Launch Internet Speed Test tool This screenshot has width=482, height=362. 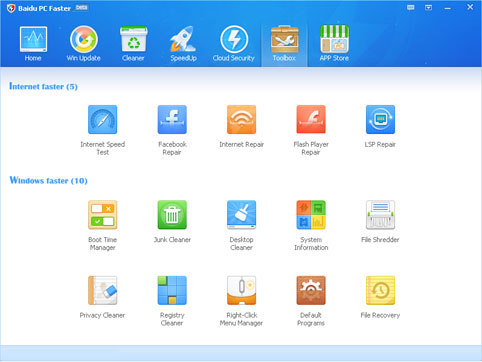click(103, 130)
